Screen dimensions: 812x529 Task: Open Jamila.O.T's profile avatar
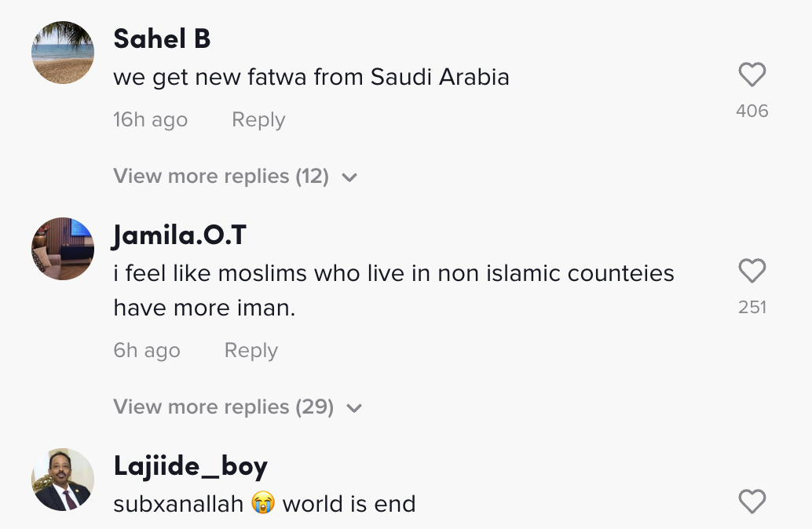63,248
